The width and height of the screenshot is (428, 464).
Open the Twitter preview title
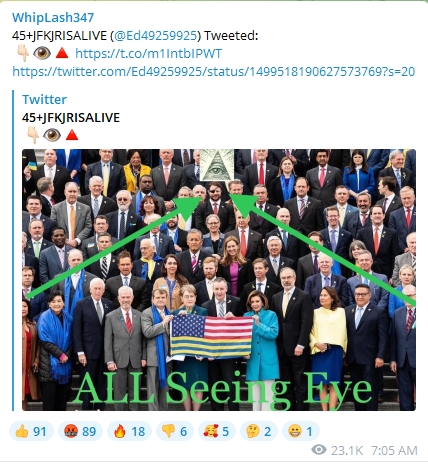click(44, 99)
